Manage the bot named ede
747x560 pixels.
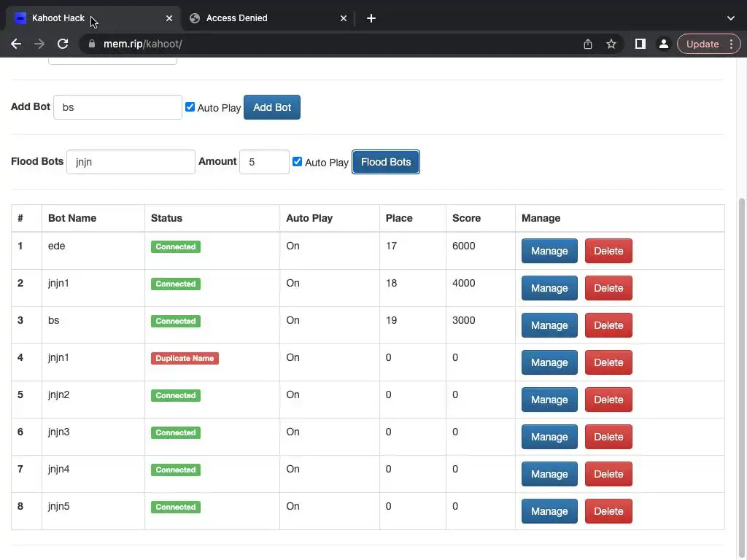[x=549, y=251]
